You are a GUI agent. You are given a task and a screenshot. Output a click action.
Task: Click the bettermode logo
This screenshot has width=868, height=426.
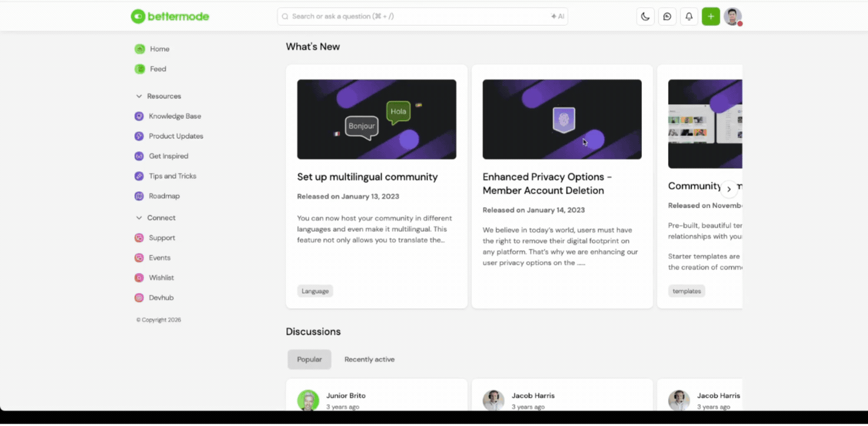[x=170, y=16]
